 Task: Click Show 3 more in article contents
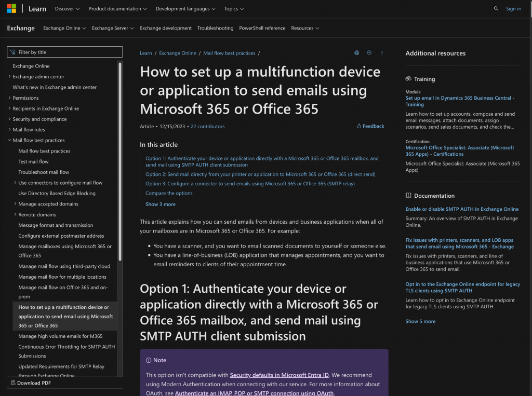point(160,204)
